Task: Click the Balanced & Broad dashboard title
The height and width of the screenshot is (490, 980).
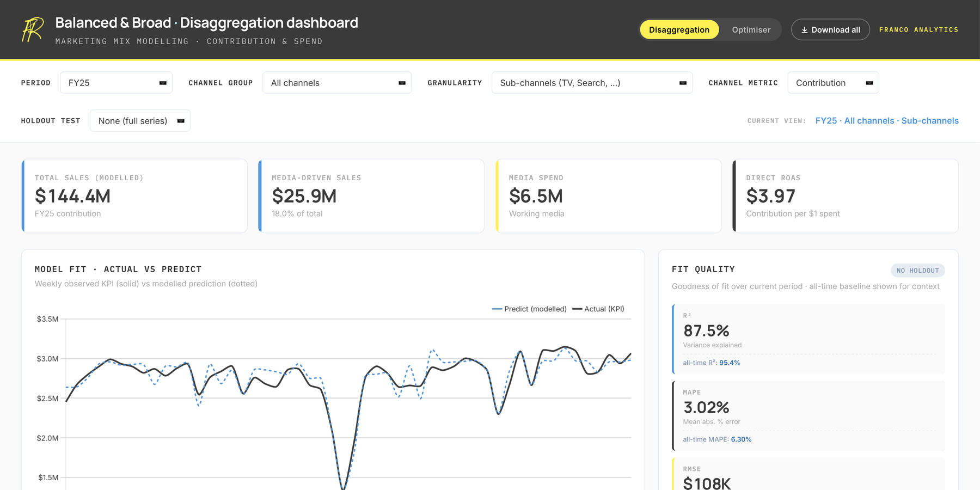Action: click(206, 23)
